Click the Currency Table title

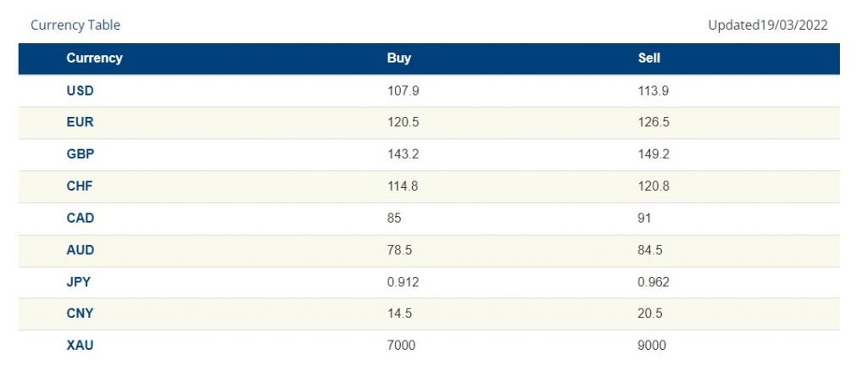click(75, 25)
